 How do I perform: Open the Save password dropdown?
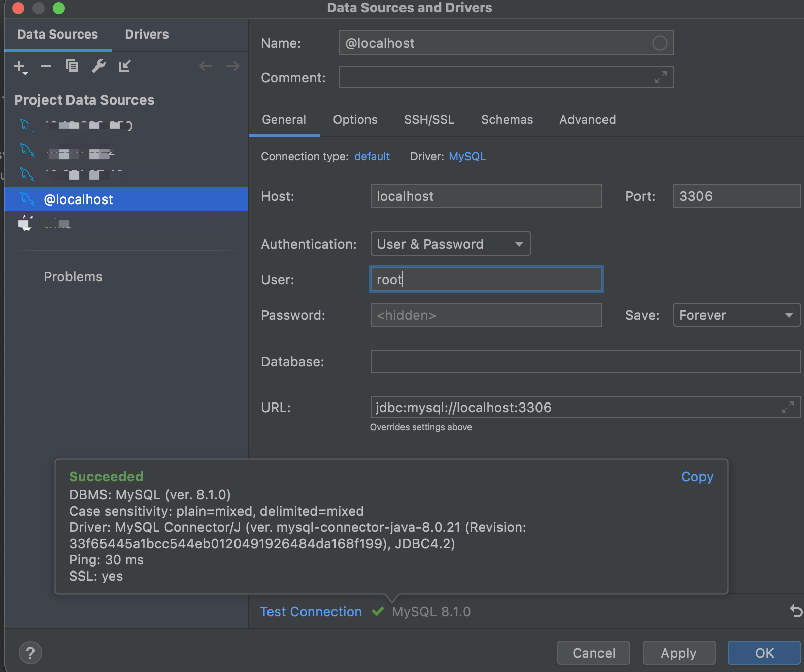[736, 315]
